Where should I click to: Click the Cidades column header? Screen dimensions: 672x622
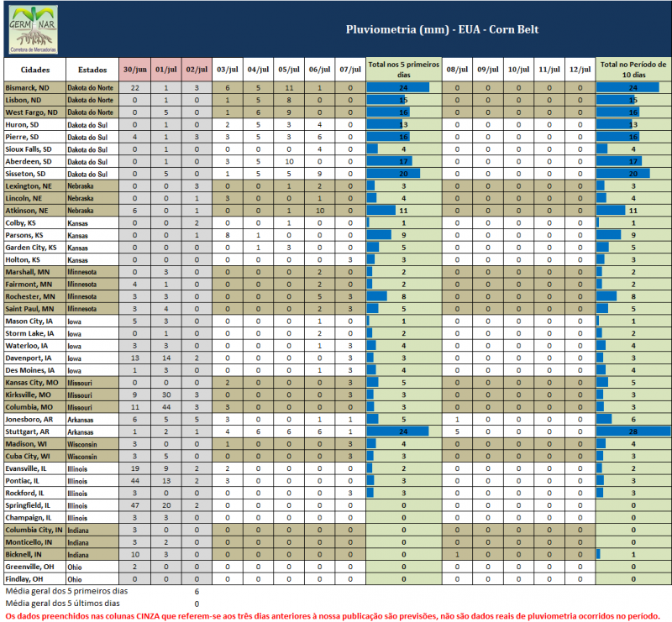click(34, 70)
